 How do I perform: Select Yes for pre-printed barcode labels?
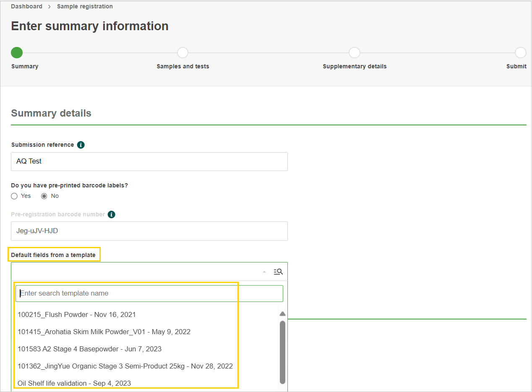point(14,196)
